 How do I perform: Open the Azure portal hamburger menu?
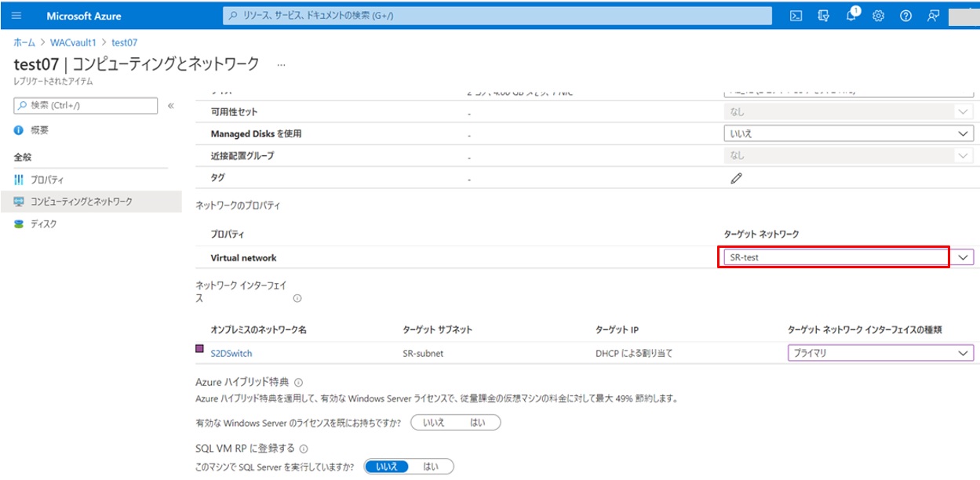click(x=16, y=16)
